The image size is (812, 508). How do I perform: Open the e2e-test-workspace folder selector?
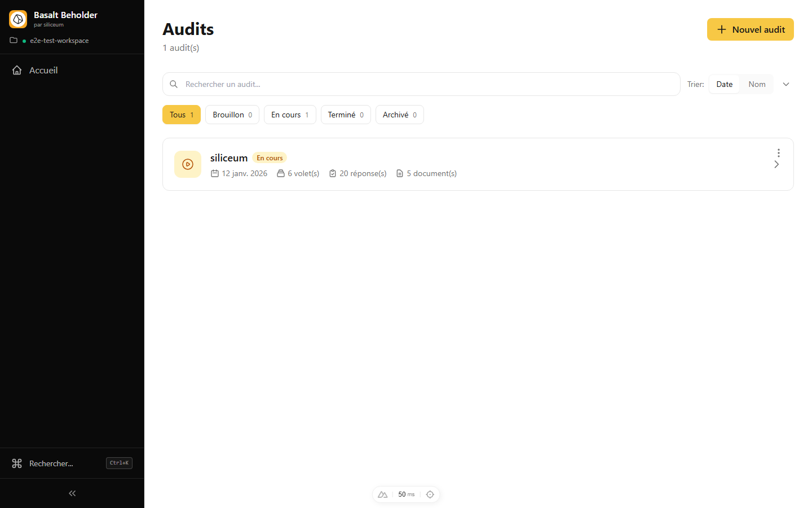pos(50,41)
